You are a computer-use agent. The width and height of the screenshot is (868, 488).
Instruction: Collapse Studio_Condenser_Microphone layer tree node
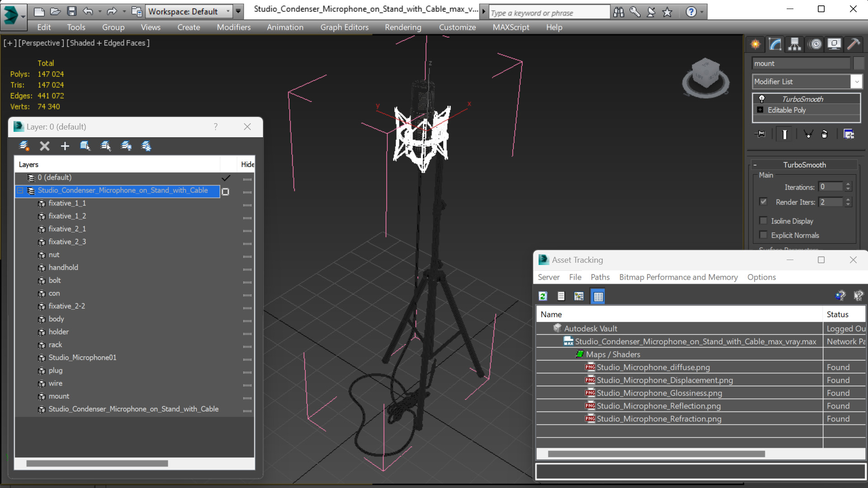click(x=20, y=191)
